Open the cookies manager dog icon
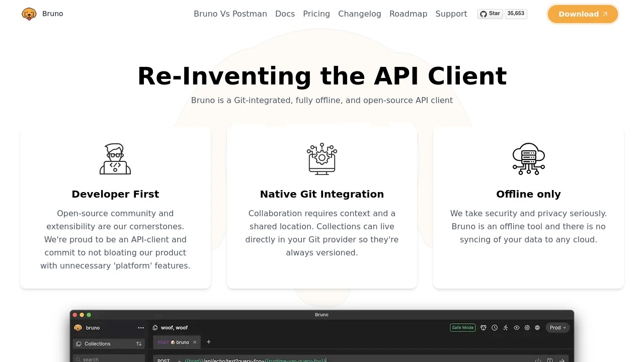The height and width of the screenshot is (362, 644). click(x=483, y=327)
